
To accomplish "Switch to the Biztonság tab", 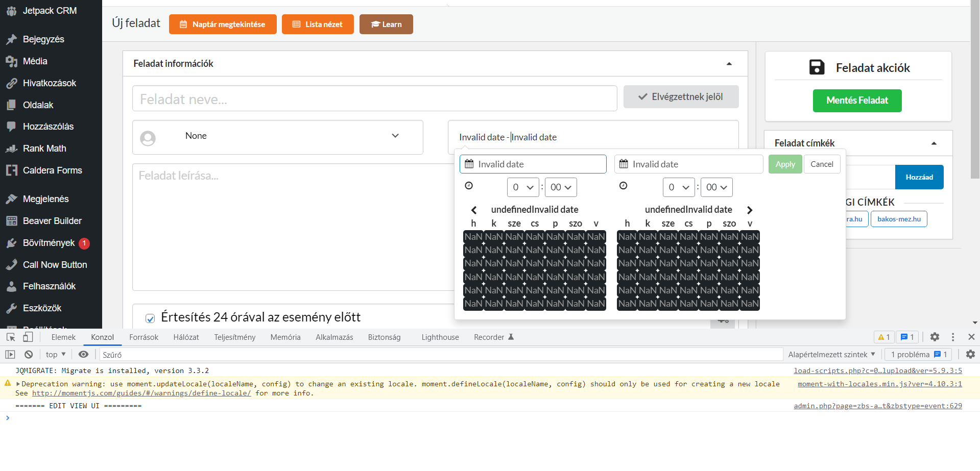I will [384, 337].
